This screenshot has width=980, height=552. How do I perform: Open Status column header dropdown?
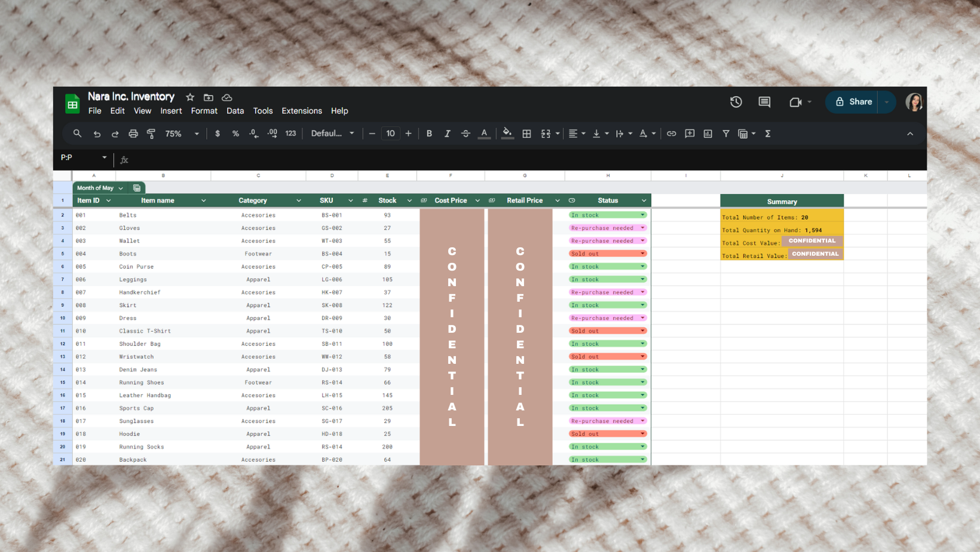(644, 201)
